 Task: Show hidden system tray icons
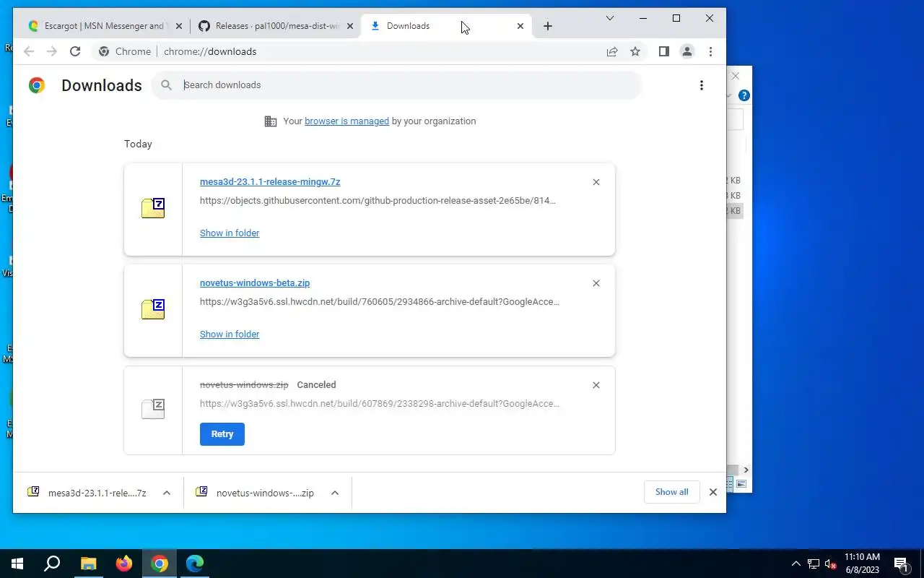click(796, 564)
